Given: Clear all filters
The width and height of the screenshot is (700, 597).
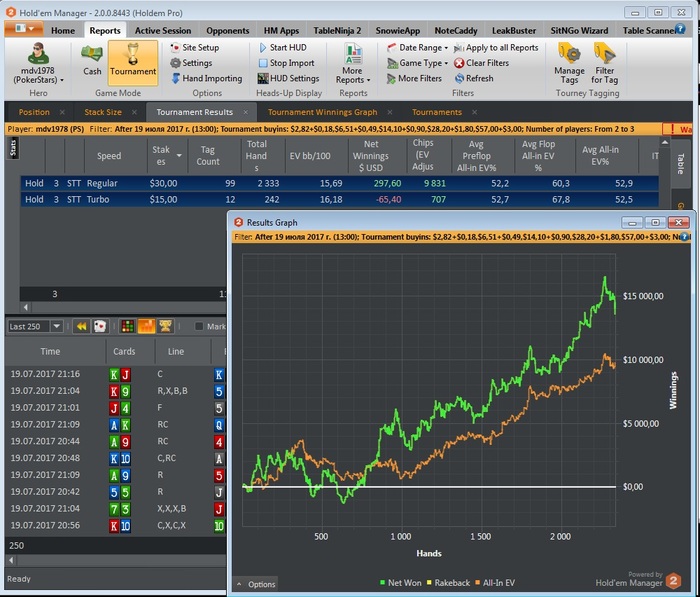Looking at the screenshot, I should coord(482,63).
